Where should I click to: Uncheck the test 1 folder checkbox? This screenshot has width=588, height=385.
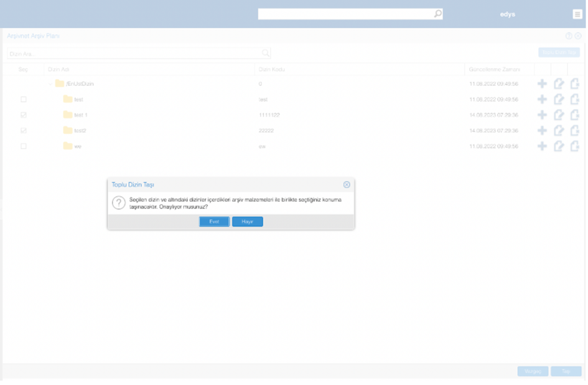[x=24, y=115]
